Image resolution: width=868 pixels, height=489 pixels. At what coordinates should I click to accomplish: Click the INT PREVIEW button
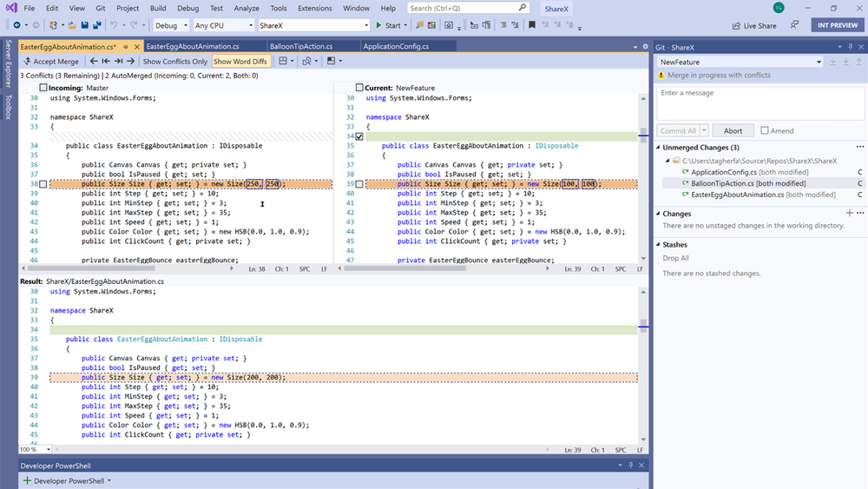[838, 25]
